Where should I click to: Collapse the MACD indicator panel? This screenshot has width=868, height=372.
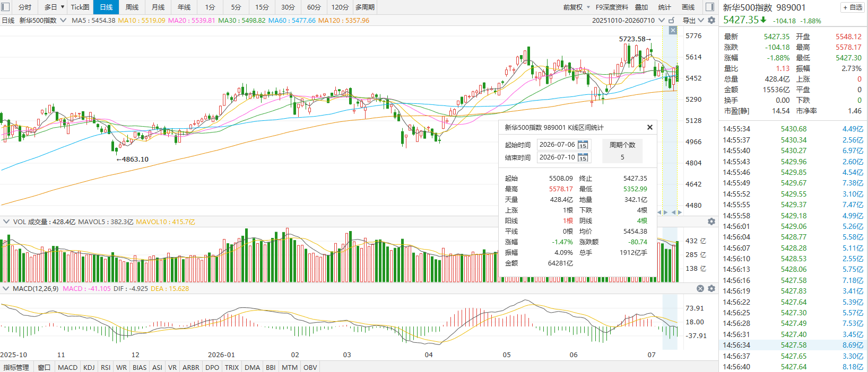6,288
